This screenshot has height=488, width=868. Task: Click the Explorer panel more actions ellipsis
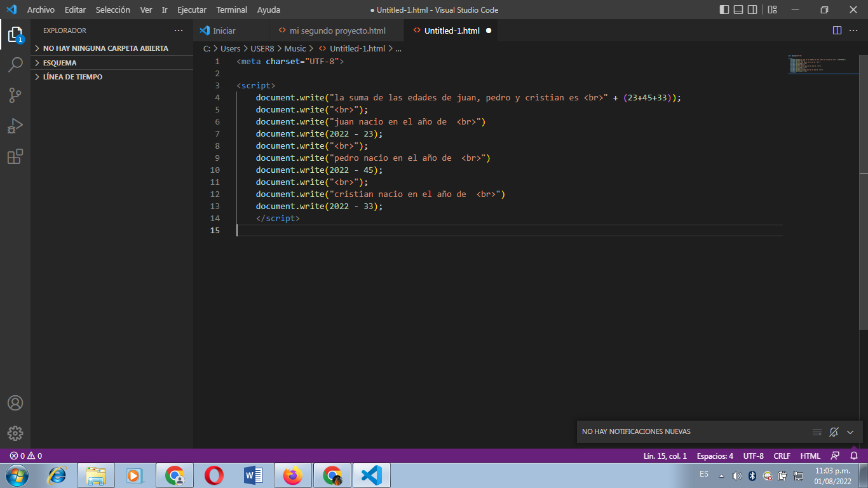tap(179, 30)
